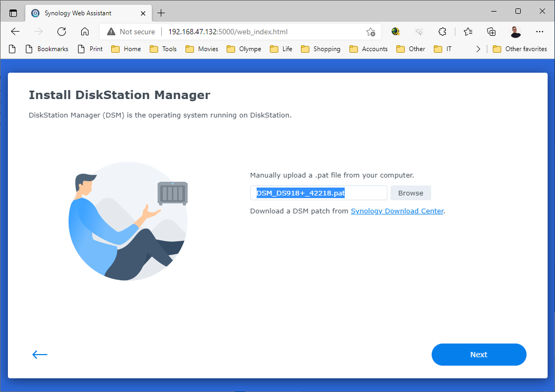Open the Collections icon

491,32
